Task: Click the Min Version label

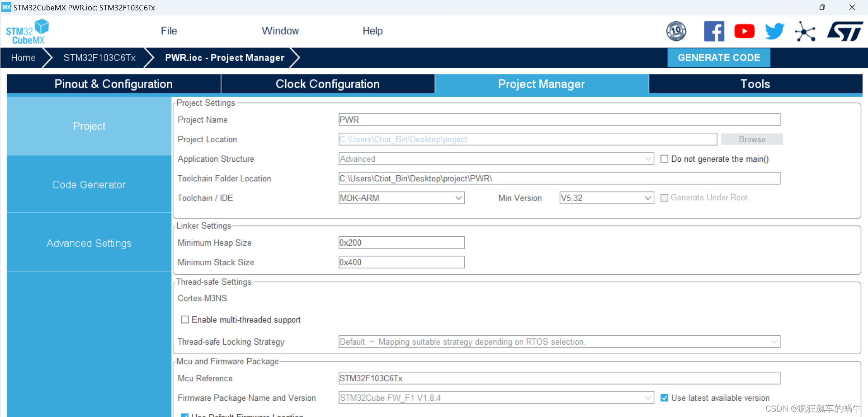Action: (520, 198)
